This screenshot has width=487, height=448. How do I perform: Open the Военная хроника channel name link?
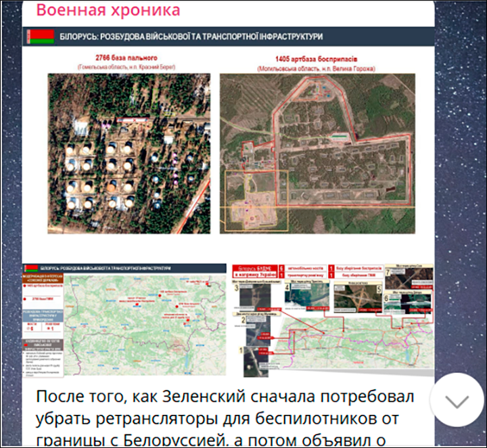pos(108,10)
